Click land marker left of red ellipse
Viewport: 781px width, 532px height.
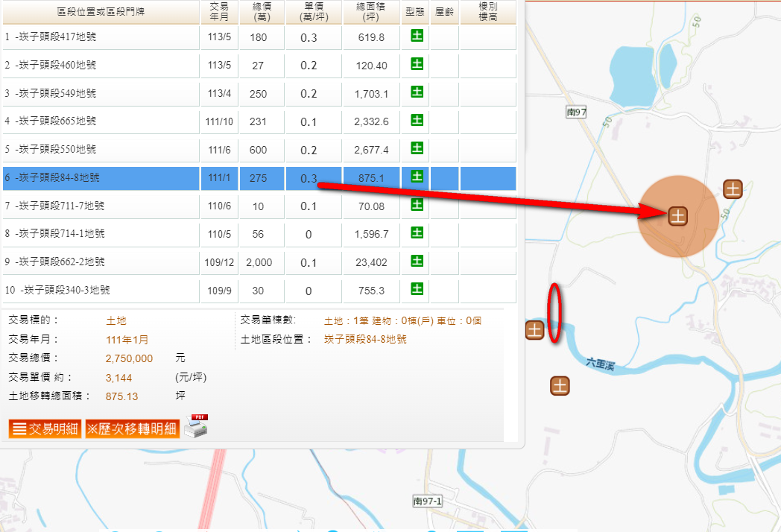(x=534, y=329)
